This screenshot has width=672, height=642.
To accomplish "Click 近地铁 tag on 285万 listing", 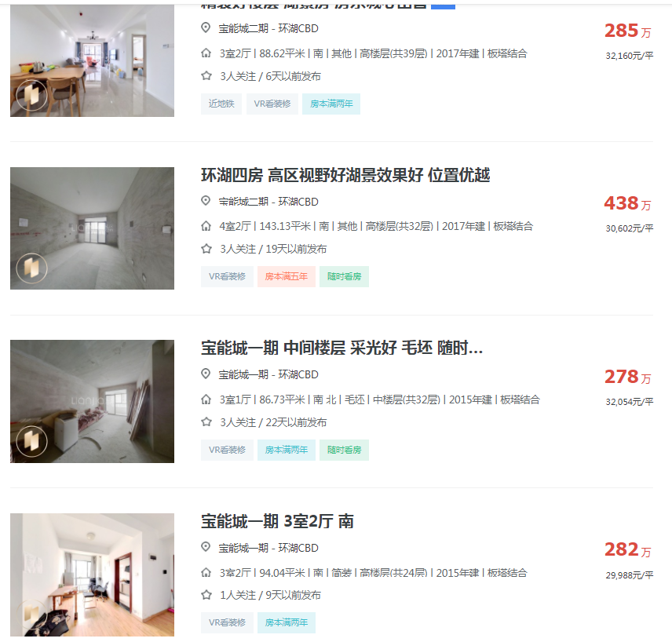I will coord(221,104).
